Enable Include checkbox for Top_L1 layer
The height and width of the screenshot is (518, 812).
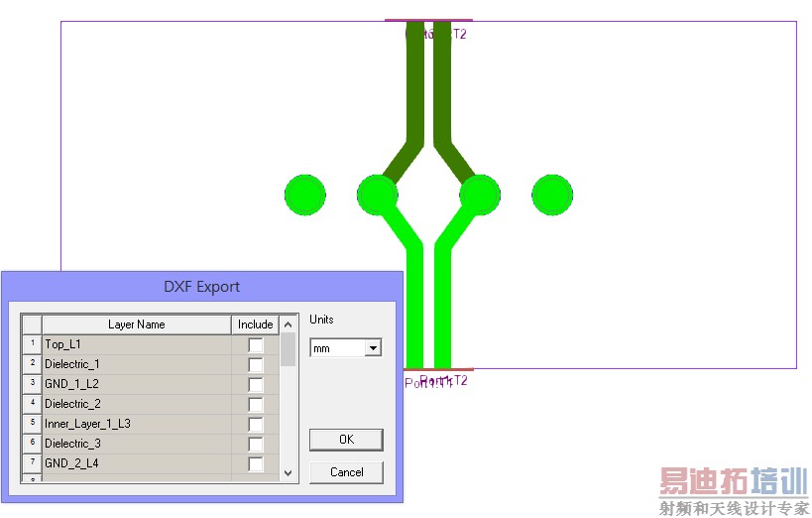click(x=256, y=344)
